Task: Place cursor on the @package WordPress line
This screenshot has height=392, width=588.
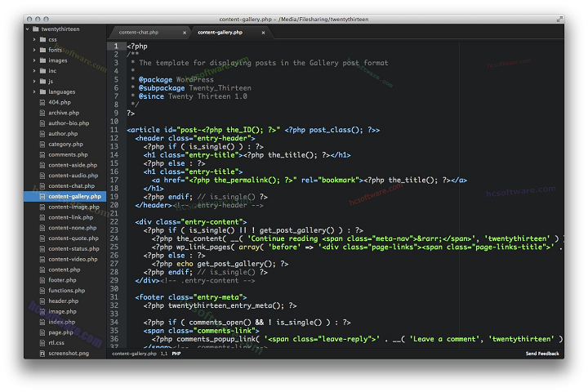Action: click(172, 79)
